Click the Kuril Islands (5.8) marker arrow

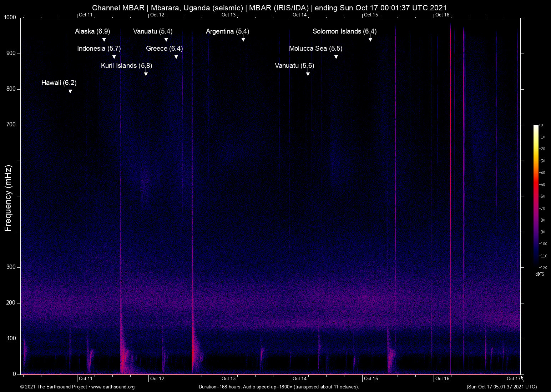click(x=146, y=72)
